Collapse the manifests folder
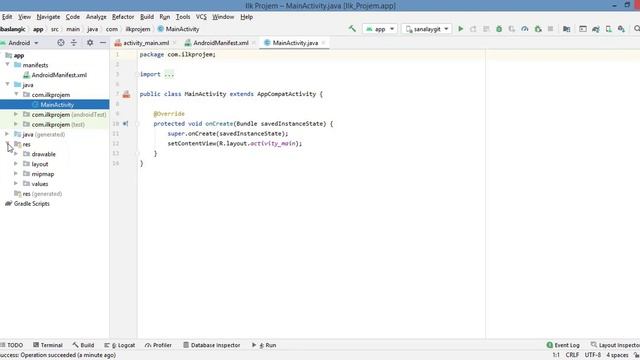The width and height of the screenshot is (640, 360). (x=7, y=64)
